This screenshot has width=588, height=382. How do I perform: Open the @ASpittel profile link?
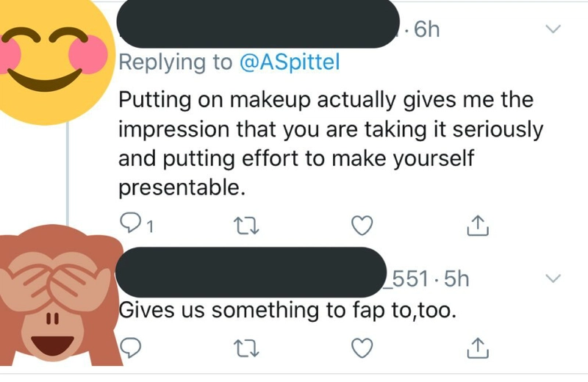290,62
